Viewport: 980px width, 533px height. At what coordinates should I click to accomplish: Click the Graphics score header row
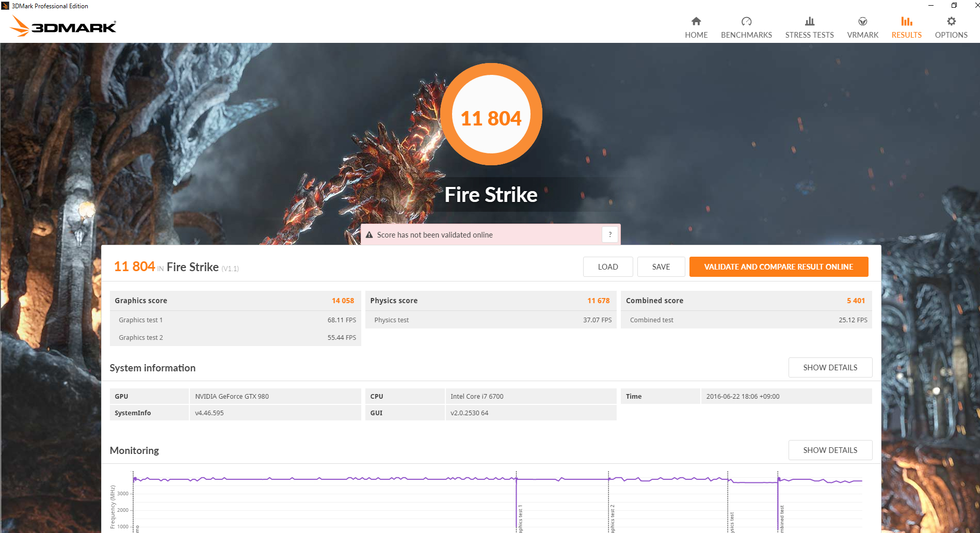point(235,301)
